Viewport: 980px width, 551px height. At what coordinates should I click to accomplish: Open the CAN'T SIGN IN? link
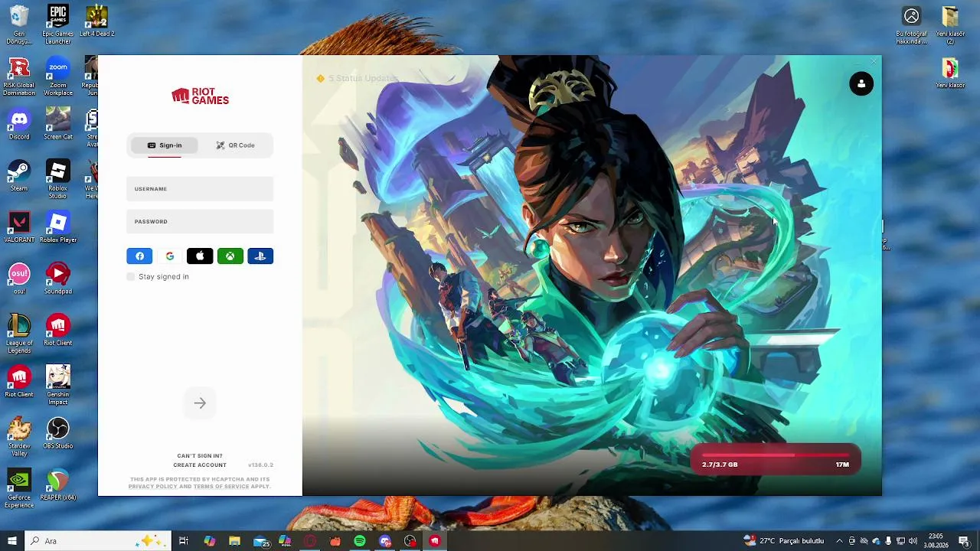click(200, 456)
